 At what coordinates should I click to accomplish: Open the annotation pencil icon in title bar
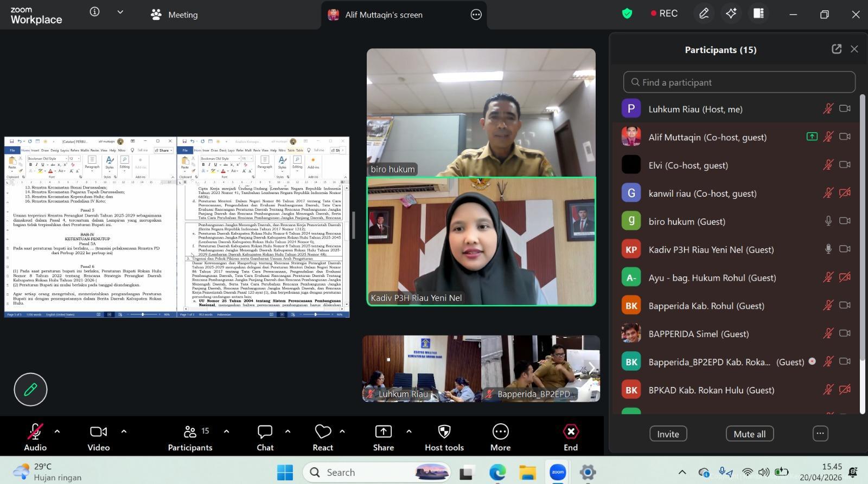pos(704,14)
